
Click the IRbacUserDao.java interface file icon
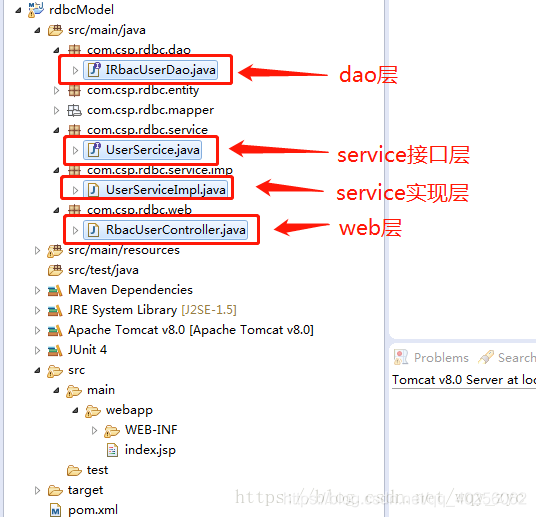tap(94, 70)
